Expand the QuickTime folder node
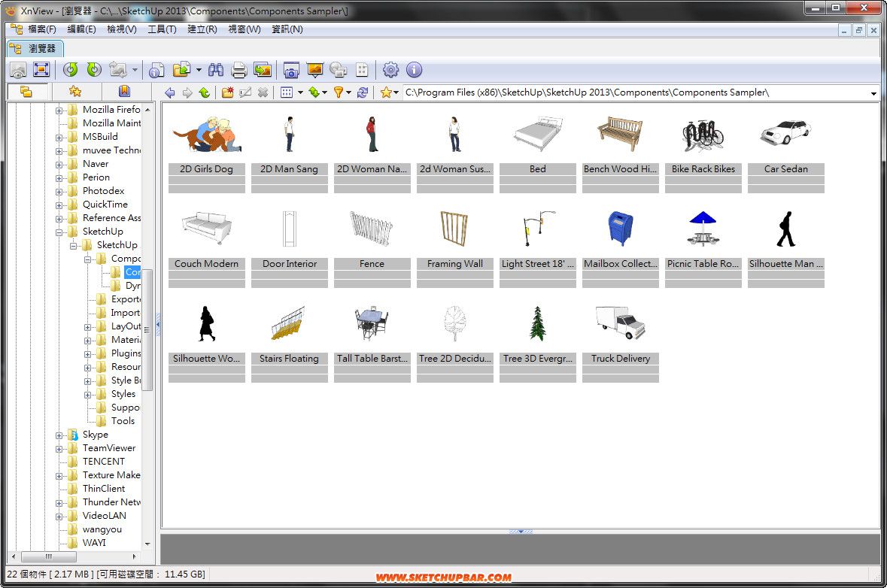The image size is (887, 588). (59, 205)
